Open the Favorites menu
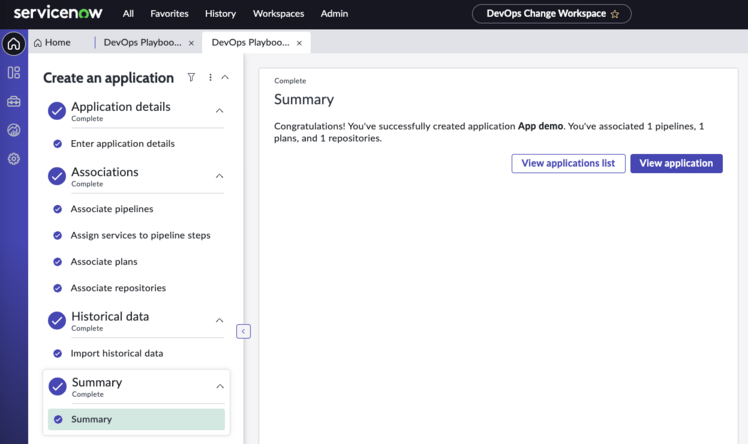The image size is (748, 444). pos(169,14)
